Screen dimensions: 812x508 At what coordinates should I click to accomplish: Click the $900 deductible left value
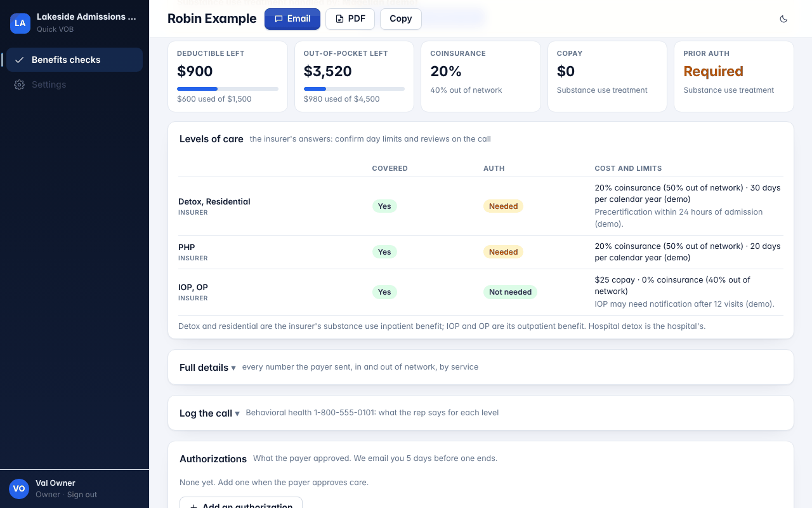[x=195, y=71]
